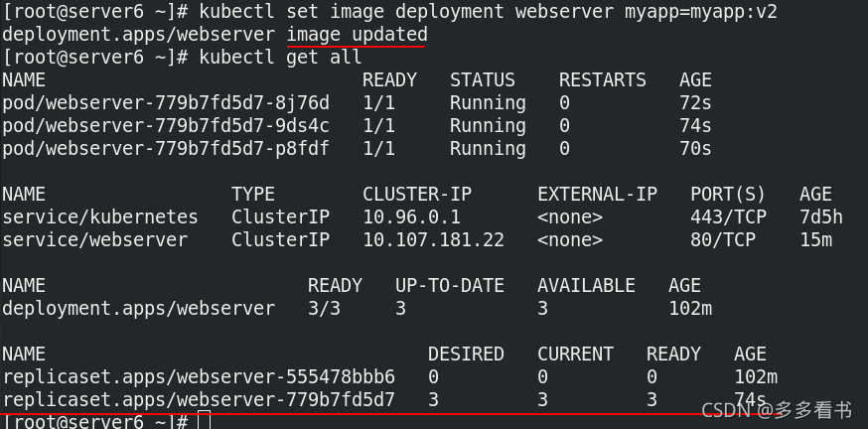The image size is (868, 429).
Task: Click the CLUSTER-IP column header
Action: 417,195
